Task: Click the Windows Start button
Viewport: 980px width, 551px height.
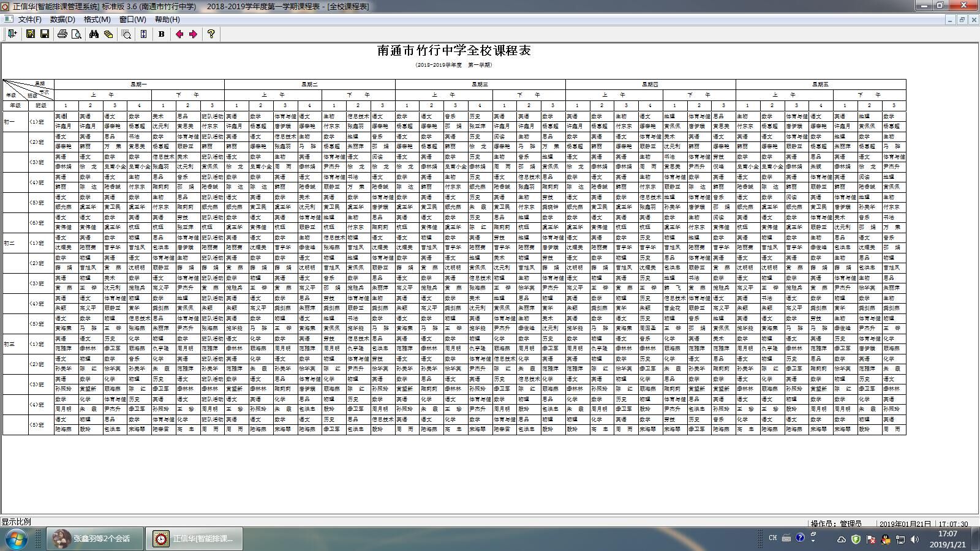Action: pyautogui.click(x=17, y=539)
